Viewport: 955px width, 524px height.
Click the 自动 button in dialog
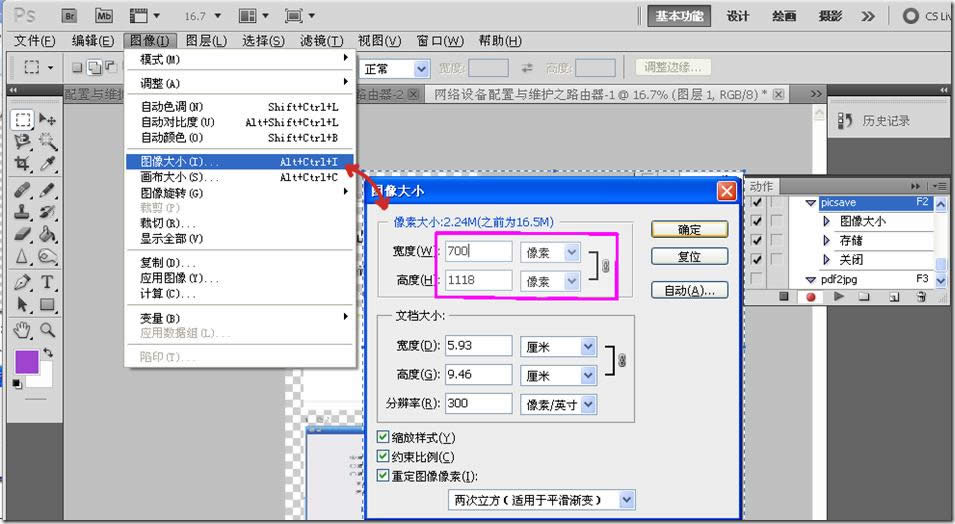click(689, 290)
